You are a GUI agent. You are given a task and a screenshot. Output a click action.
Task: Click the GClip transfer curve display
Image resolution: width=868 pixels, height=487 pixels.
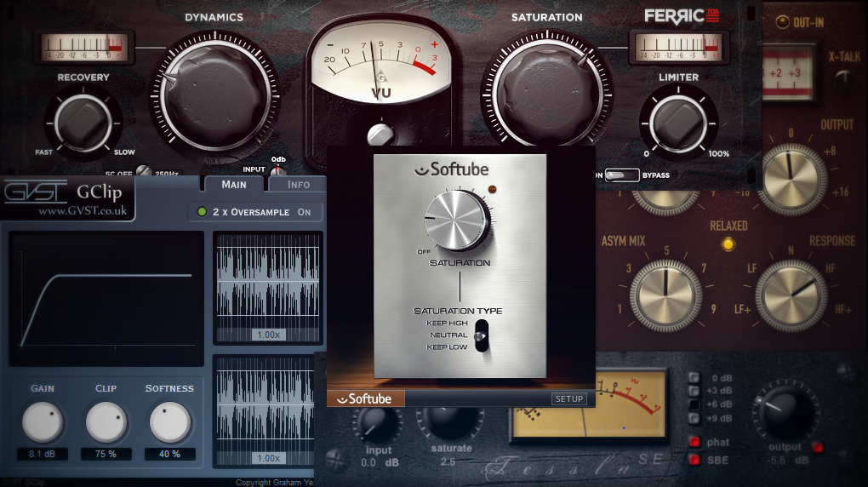click(106, 299)
